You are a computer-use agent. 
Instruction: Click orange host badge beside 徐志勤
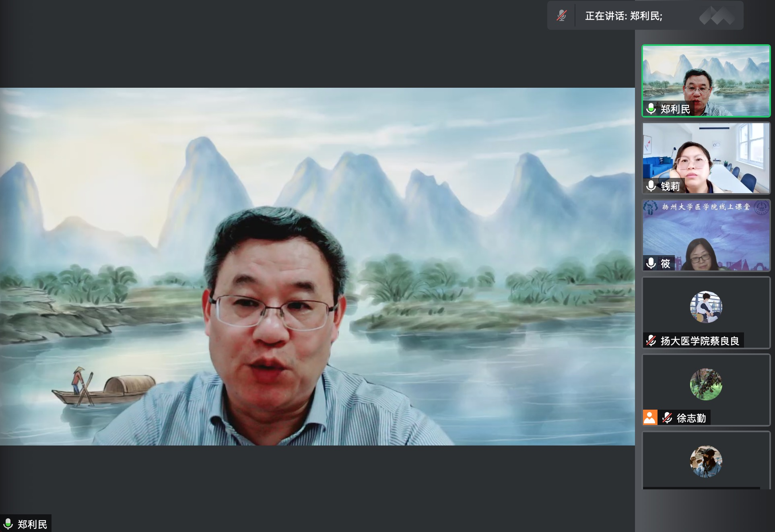click(x=650, y=418)
